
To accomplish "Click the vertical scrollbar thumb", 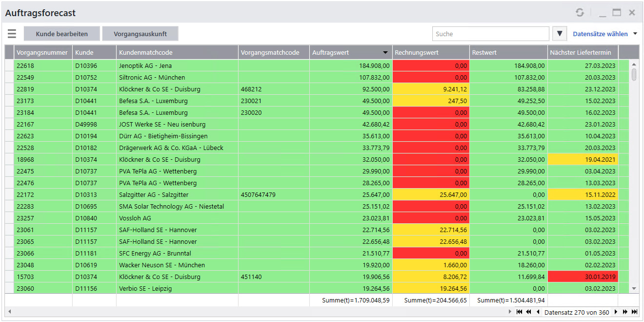I will click(634, 74).
